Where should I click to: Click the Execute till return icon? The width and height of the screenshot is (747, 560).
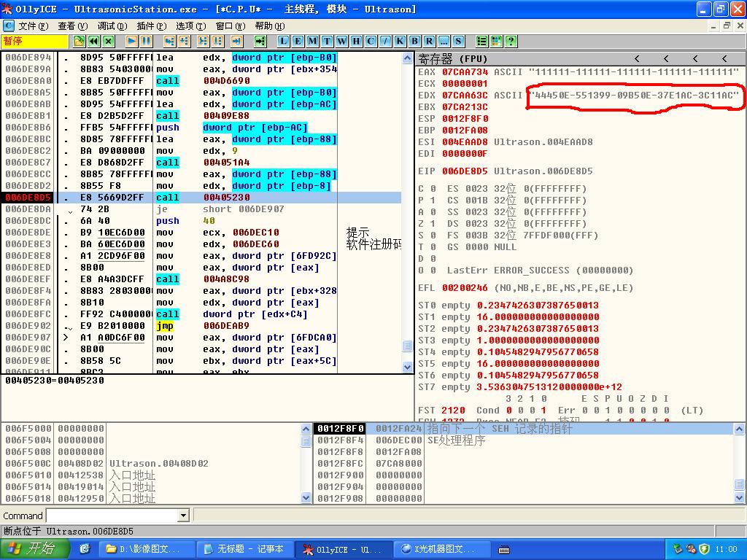[x=237, y=42]
